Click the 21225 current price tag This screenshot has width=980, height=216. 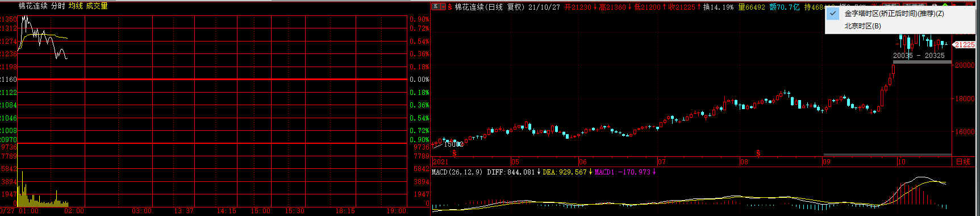point(964,44)
